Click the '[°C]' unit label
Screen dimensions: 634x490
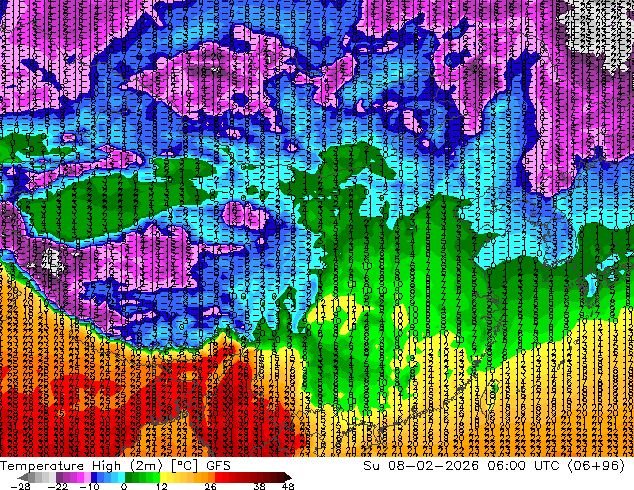click(x=184, y=466)
